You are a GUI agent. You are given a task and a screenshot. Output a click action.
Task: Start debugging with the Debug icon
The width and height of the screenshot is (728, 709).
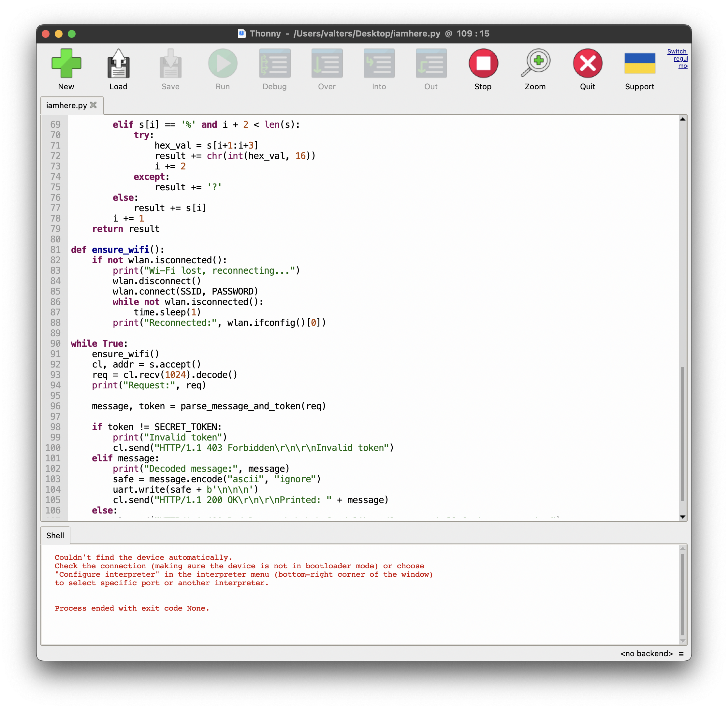coord(275,64)
